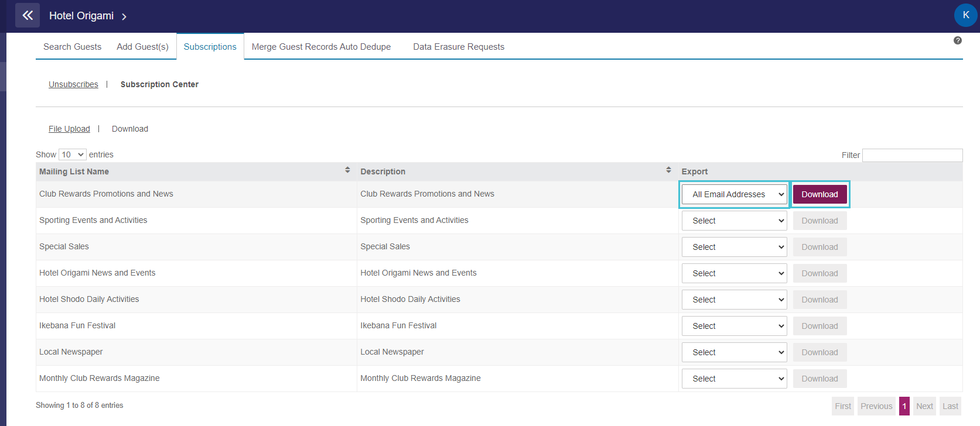This screenshot has height=426, width=980.
Task: Click Download button for Local Newspaper row
Action: 819,352
